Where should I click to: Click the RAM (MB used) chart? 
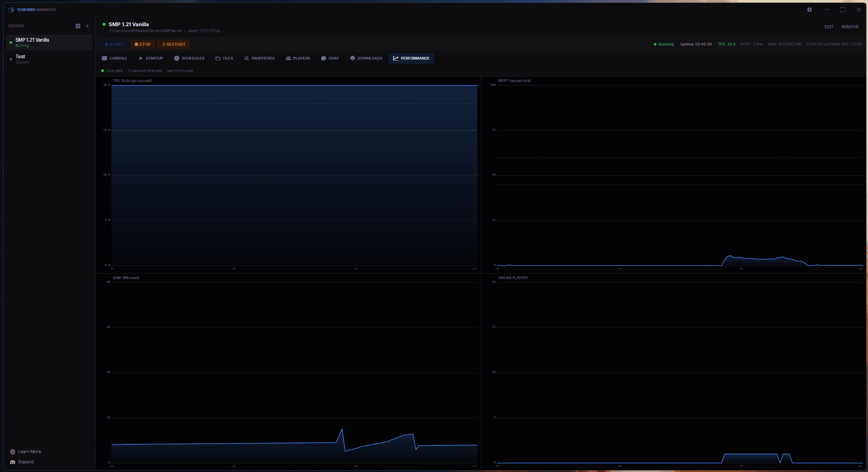point(288,372)
